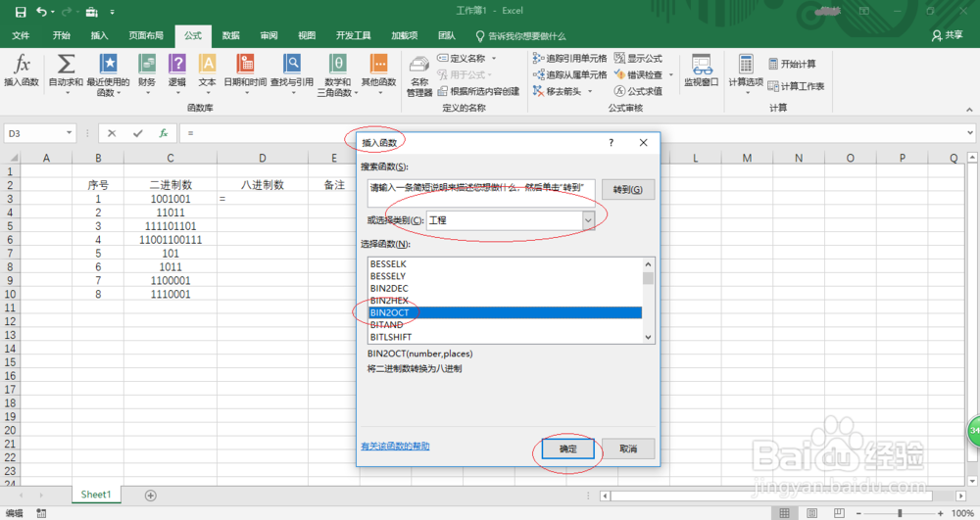The image size is (980, 520).
Task: Expand the Error Checking dropdown arrow
Action: (671, 74)
